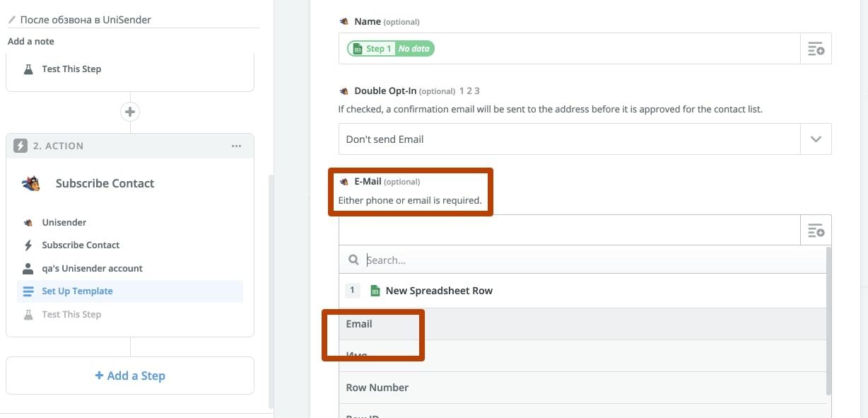The image size is (868, 418).
Task: Click the insert-field icon in the Name field
Action: tap(816, 49)
